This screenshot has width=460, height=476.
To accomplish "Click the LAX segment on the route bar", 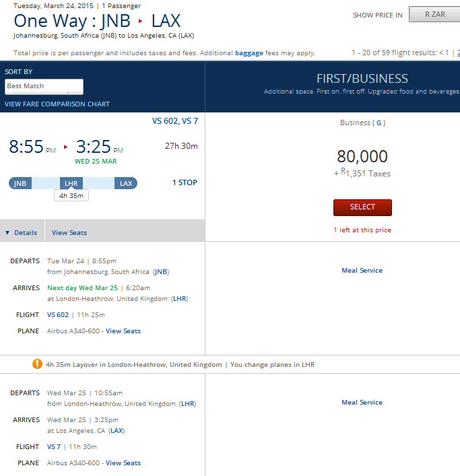I will click(126, 183).
